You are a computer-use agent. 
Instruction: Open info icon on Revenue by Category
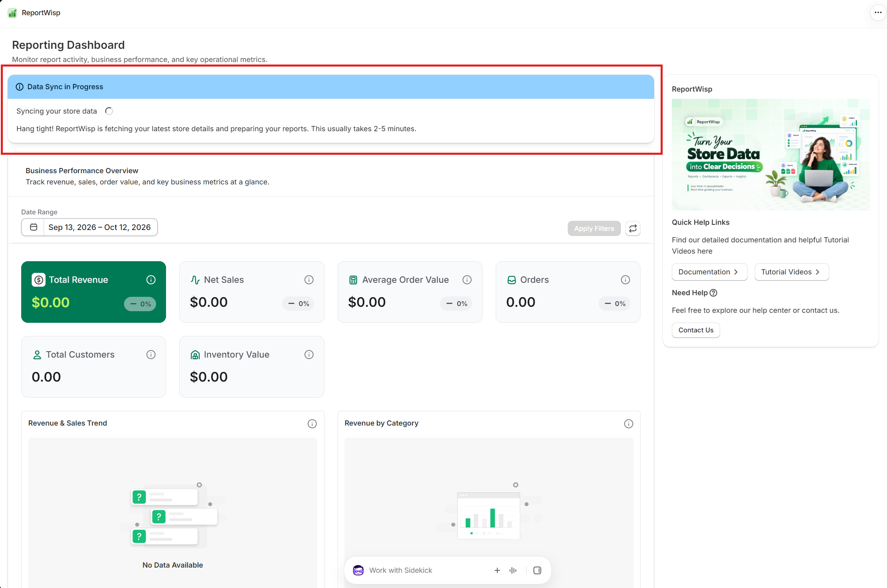coord(629,424)
